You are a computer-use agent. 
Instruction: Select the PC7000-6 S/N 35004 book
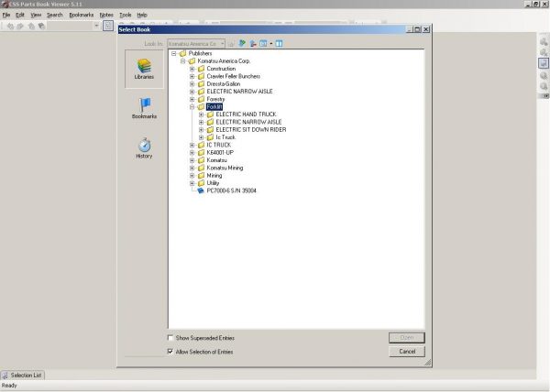point(232,191)
